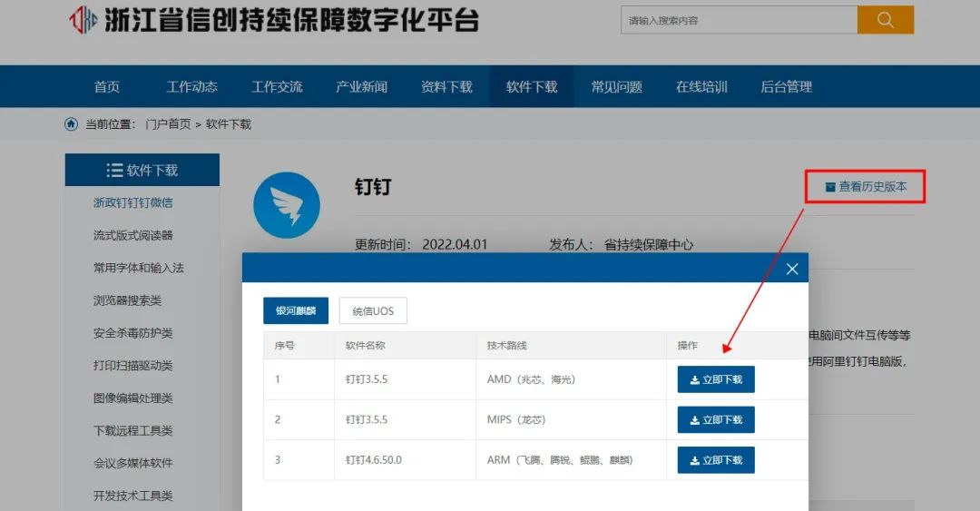
Task: Close the download popup with the X
Action: pyautogui.click(x=792, y=269)
